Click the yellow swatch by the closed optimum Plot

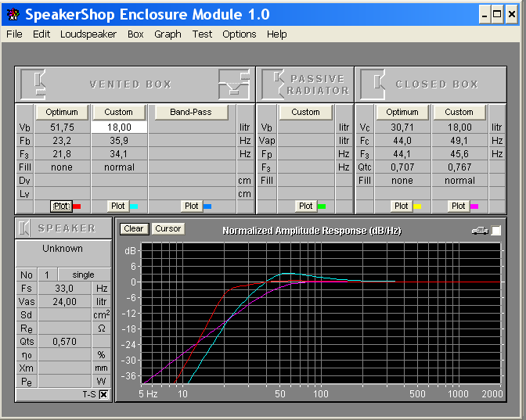pyautogui.click(x=417, y=206)
